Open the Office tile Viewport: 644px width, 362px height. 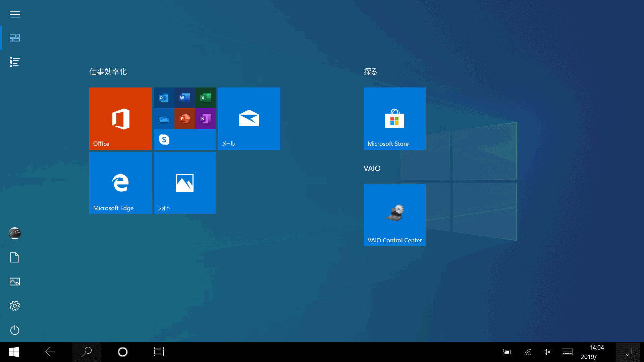pyautogui.click(x=120, y=119)
